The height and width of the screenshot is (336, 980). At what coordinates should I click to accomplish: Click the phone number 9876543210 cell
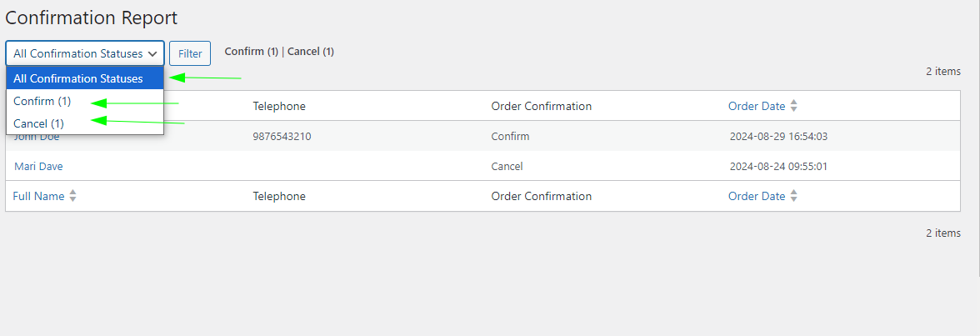(282, 136)
